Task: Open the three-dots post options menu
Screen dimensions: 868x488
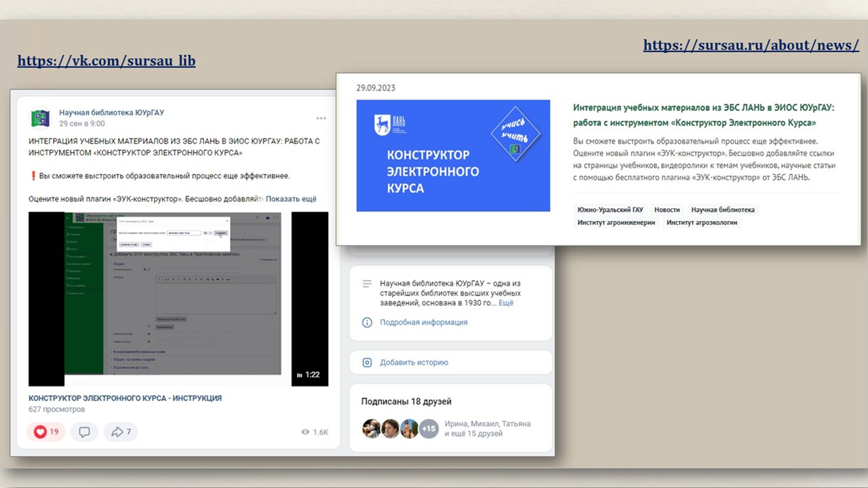Action: tap(321, 119)
